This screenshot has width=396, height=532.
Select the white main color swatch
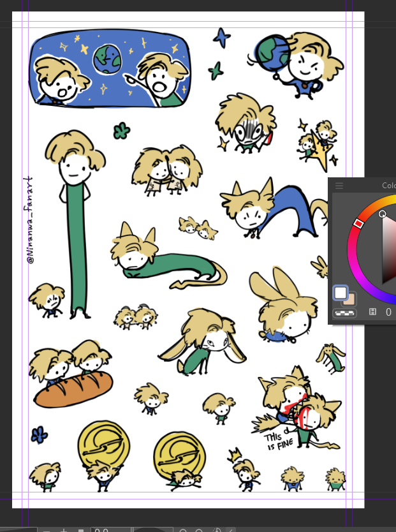(x=341, y=292)
